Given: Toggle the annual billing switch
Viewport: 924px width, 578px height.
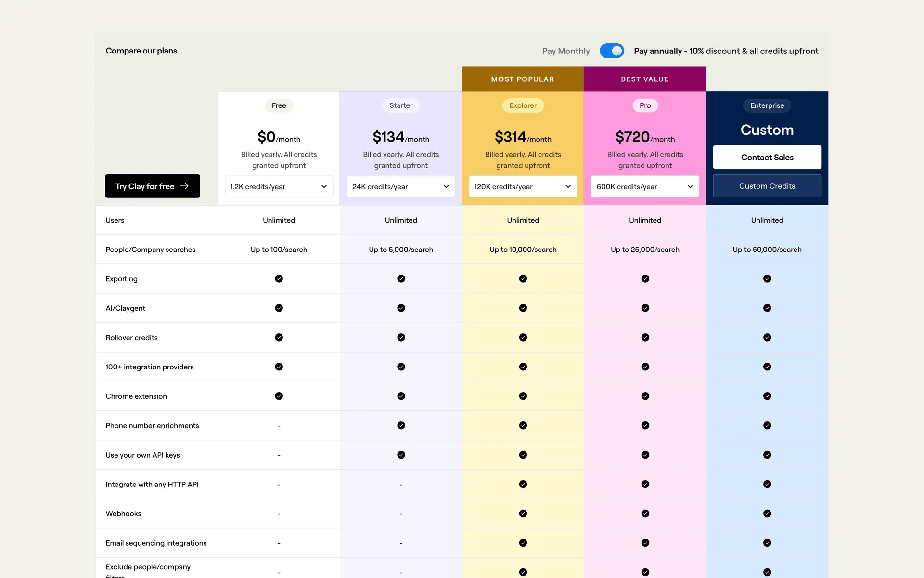Looking at the screenshot, I should pyautogui.click(x=612, y=51).
